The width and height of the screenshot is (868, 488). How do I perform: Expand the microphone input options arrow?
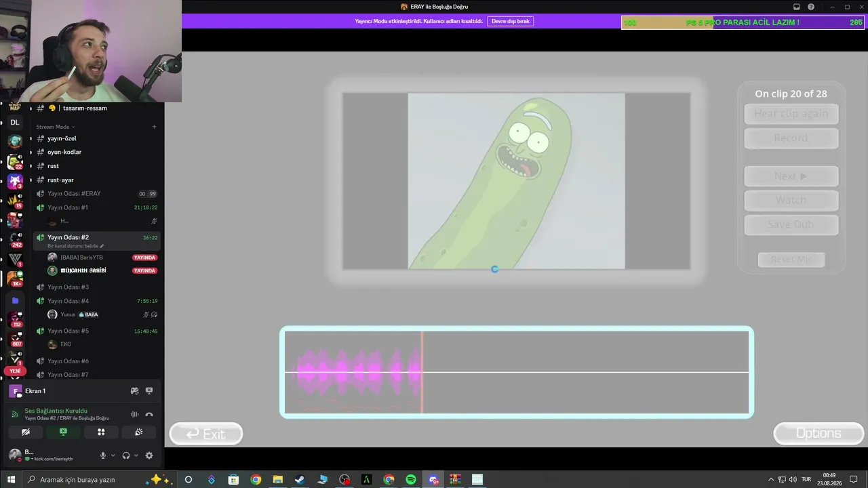(113, 455)
